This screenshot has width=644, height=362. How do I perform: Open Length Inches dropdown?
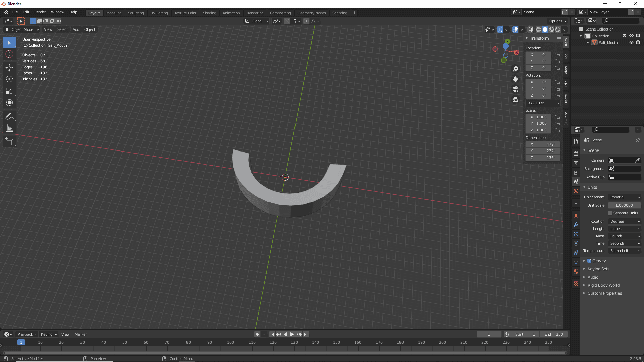(x=625, y=229)
